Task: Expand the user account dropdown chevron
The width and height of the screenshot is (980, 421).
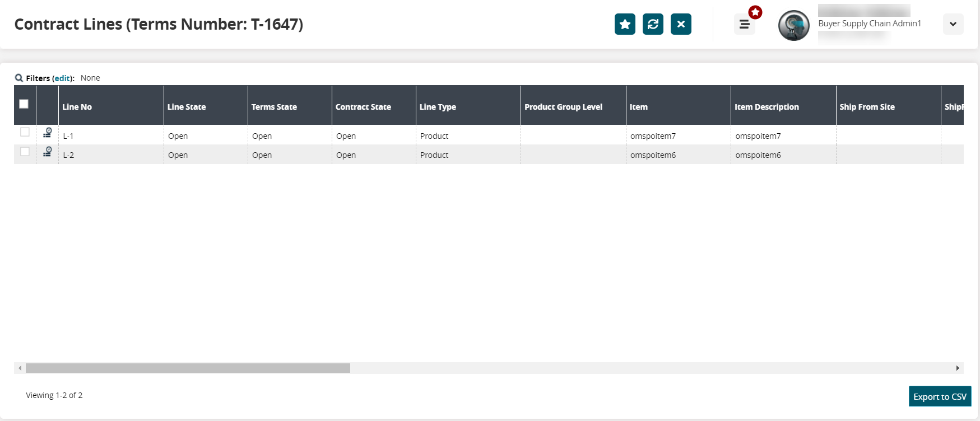Action: [953, 24]
